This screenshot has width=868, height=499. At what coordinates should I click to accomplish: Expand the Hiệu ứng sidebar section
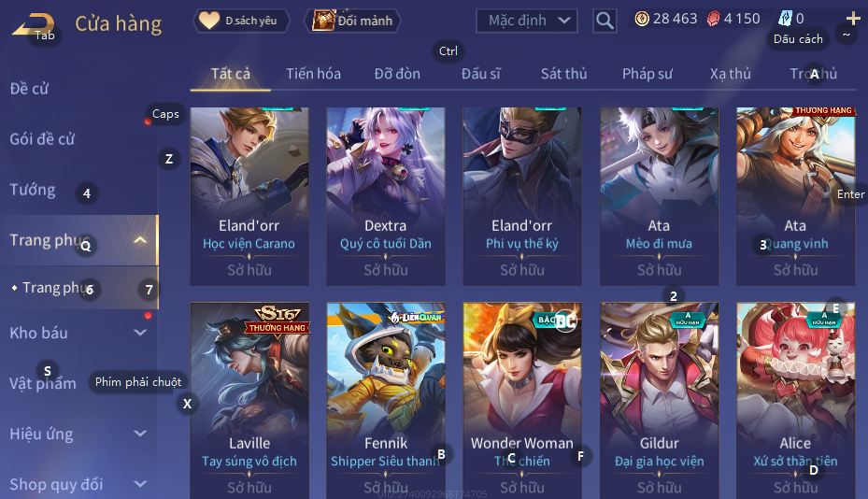tap(140, 433)
